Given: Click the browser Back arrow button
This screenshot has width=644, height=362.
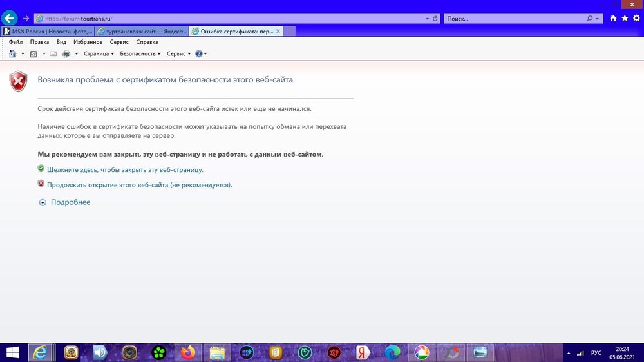Looking at the screenshot, I should coord(10,18).
